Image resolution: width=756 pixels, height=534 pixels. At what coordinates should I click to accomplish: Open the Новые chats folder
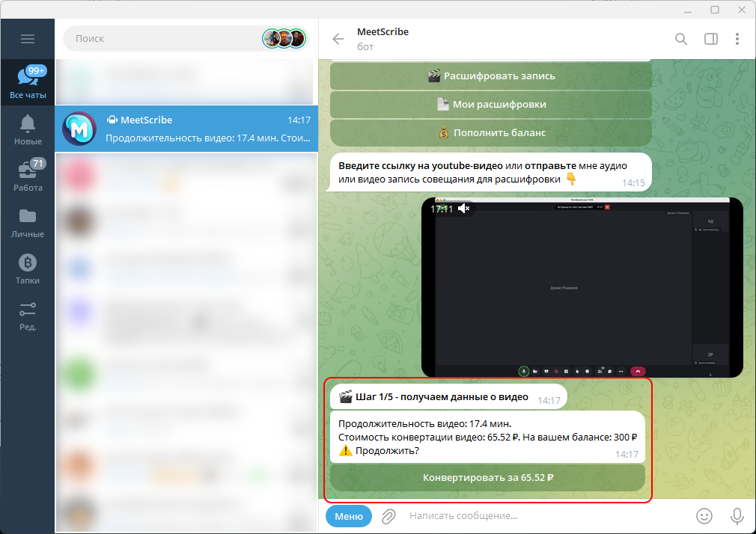(28, 130)
